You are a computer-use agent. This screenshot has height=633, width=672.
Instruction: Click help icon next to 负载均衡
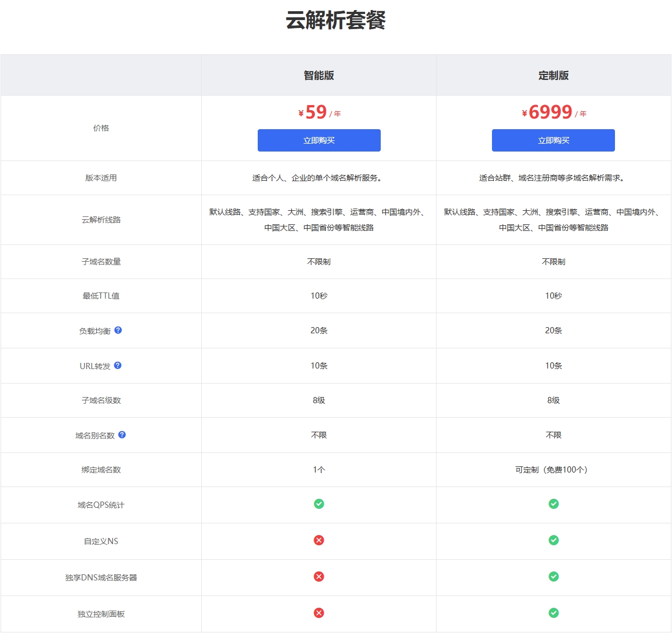[x=118, y=330]
